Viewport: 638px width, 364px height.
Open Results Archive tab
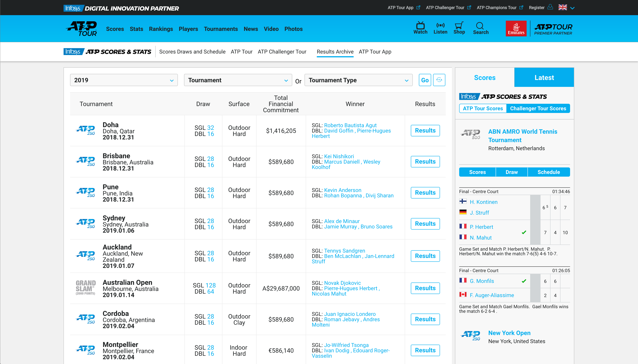(335, 52)
